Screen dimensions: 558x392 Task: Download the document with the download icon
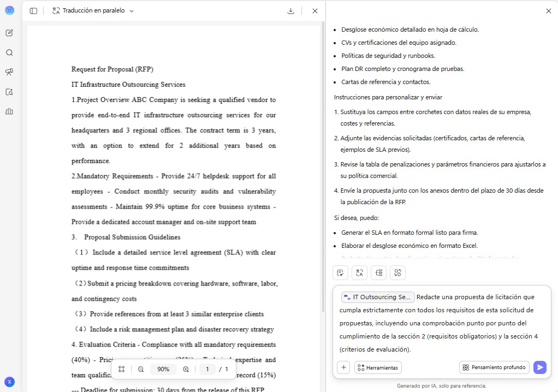[x=291, y=11]
